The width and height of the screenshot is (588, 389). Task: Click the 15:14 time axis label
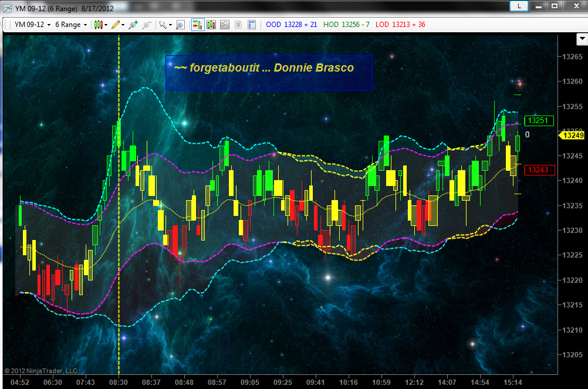(x=513, y=383)
